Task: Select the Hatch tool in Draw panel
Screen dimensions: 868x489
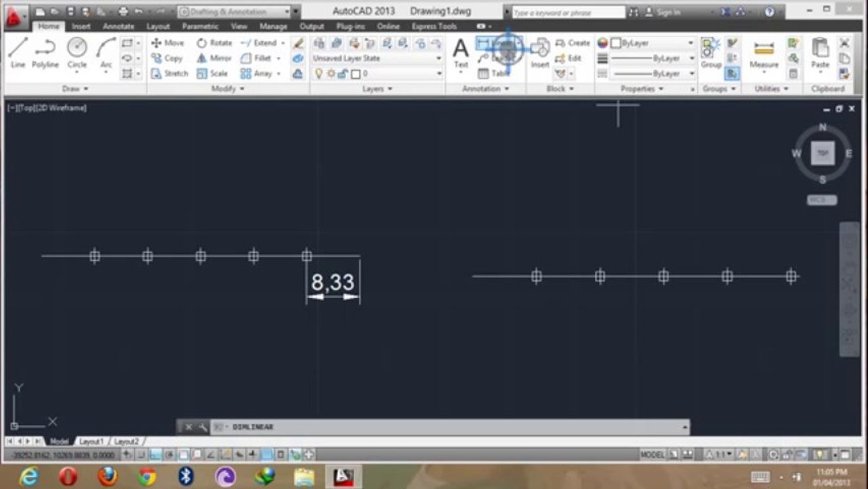Action: [x=127, y=73]
